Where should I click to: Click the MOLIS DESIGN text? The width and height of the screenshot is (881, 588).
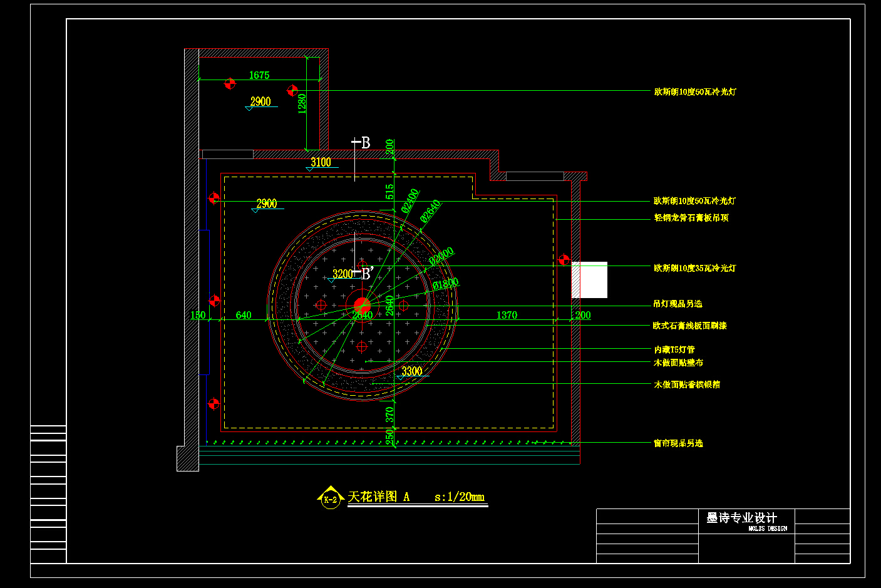click(x=768, y=529)
